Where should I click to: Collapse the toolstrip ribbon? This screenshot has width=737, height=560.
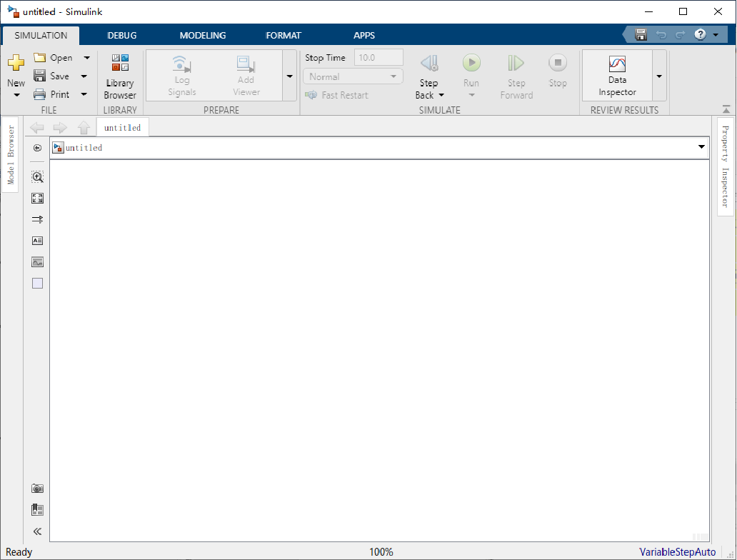pos(726,109)
